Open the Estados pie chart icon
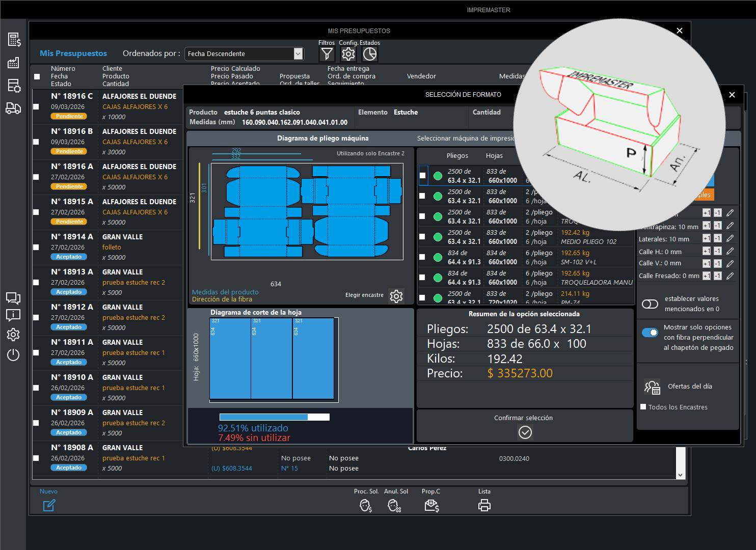 [x=370, y=54]
